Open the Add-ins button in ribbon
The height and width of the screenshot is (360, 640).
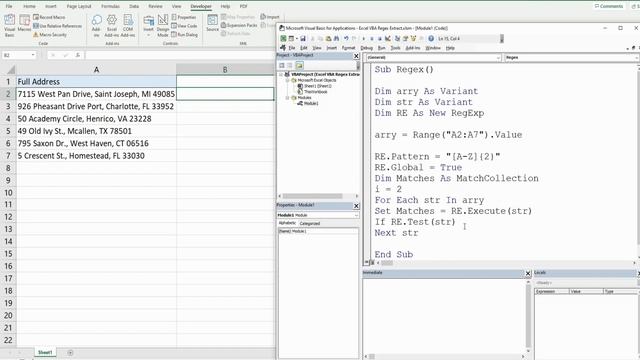[96, 25]
